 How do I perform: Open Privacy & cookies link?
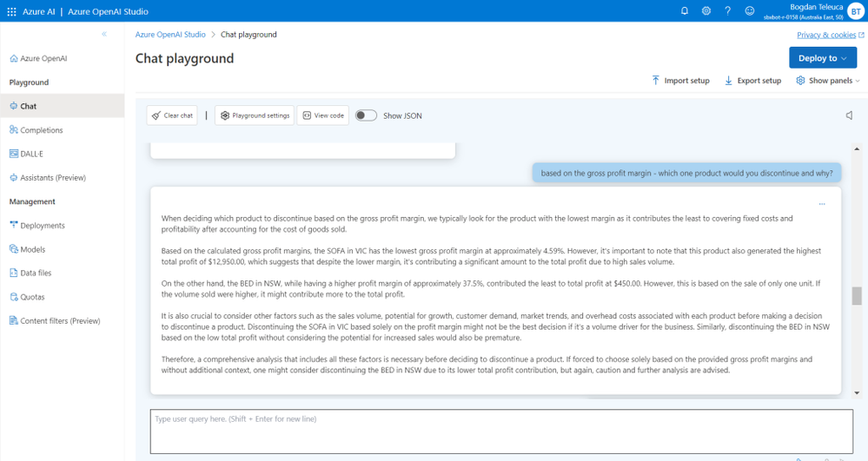point(830,35)
